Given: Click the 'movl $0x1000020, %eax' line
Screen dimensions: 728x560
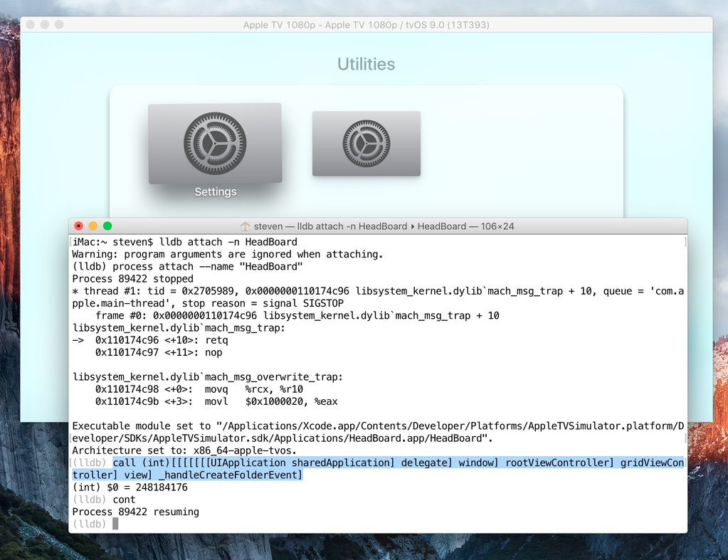Looking at the screenshot, I should click(216, 401).
